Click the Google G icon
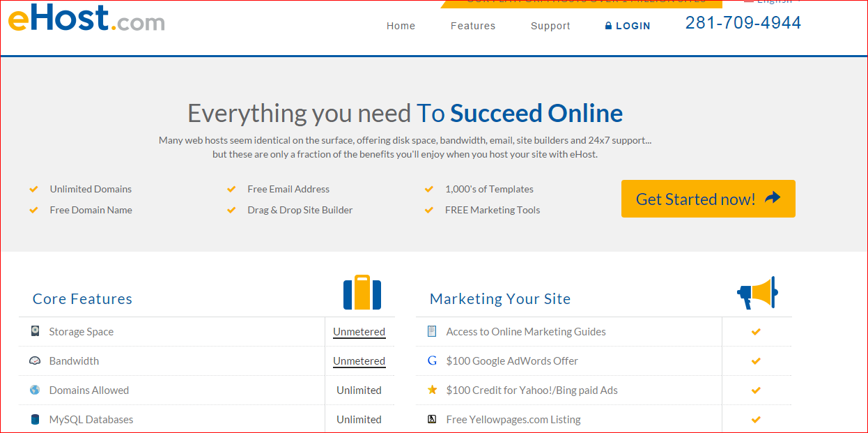The image size is (868, 433). coord(432,360)
